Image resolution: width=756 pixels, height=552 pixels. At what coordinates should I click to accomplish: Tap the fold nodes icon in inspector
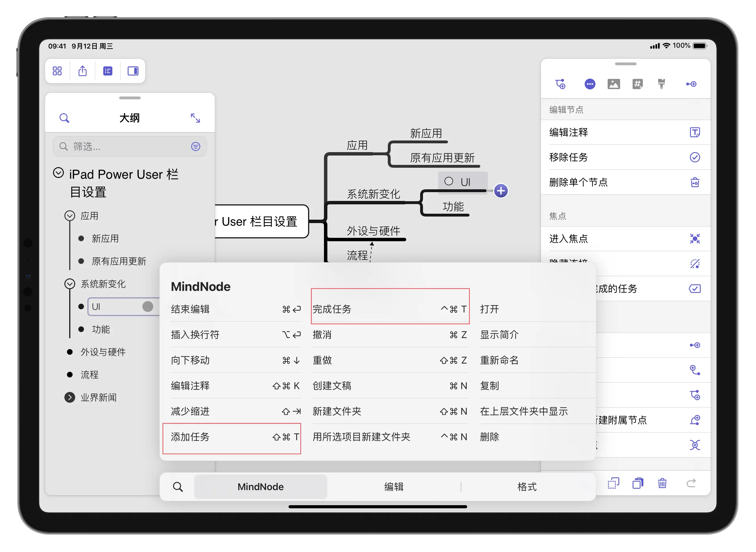click(695, 445)
